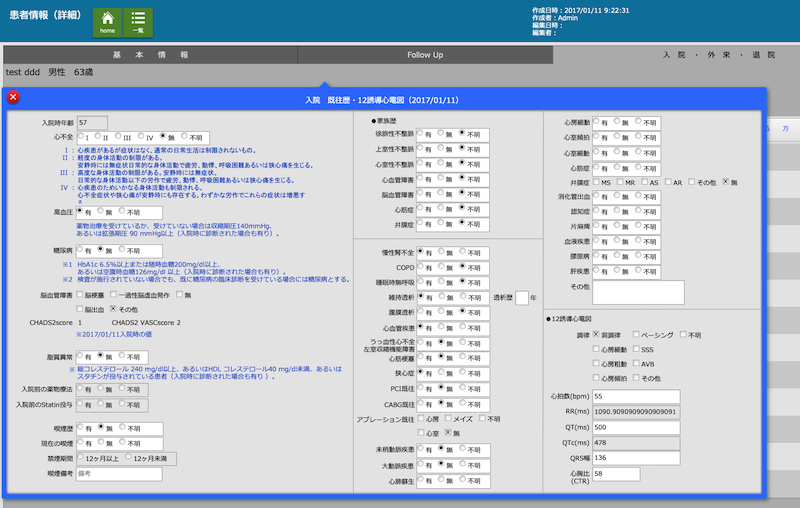Click the 喫煙備考 remarks field
Screen dimensions: 800x508
tap(120, 473)
